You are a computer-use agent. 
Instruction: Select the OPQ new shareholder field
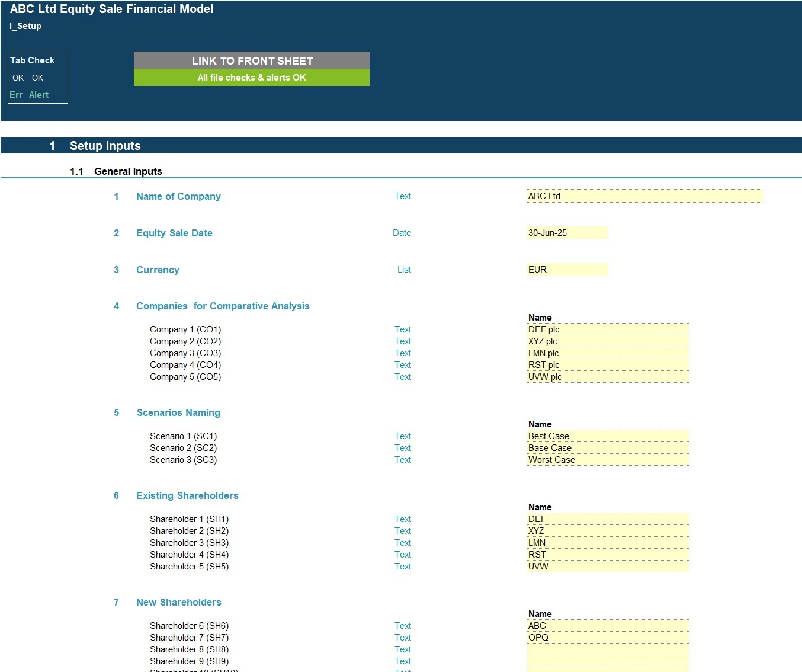coord(607,637)
